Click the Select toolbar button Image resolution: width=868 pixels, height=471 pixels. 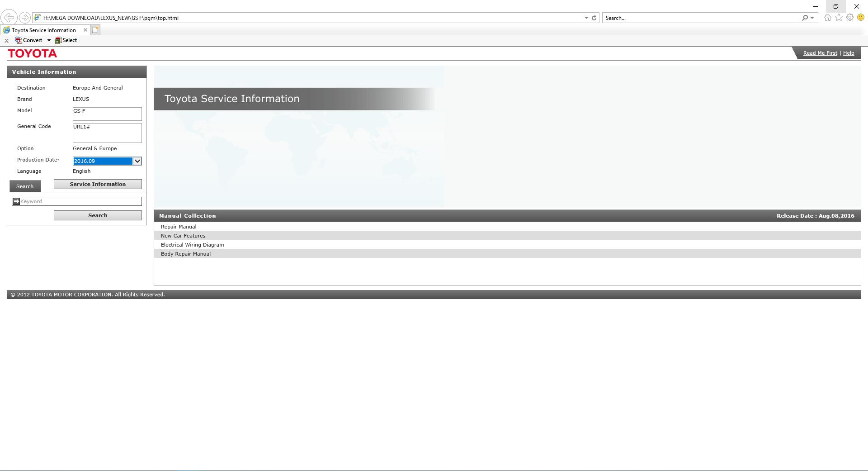pyautogui.click(x=66, y=40)
